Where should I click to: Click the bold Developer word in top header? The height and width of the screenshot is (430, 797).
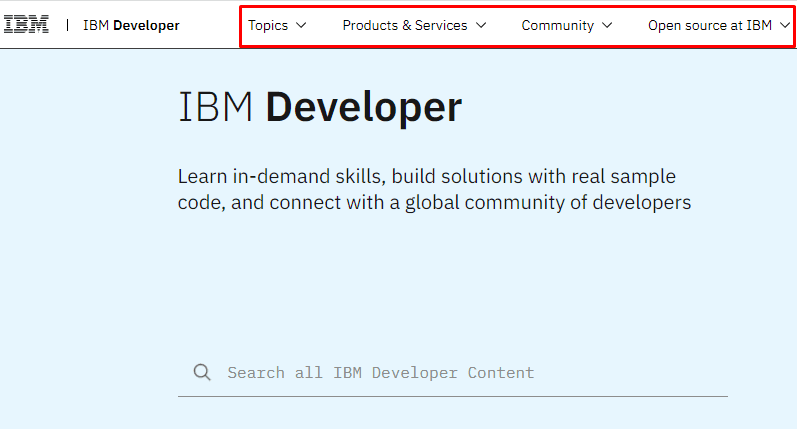pos(146,25)
